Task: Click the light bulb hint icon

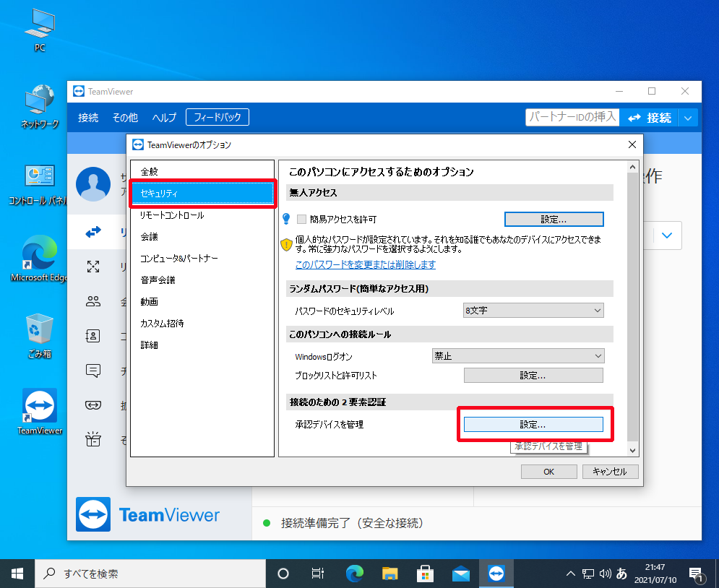Action: [286, 219]
